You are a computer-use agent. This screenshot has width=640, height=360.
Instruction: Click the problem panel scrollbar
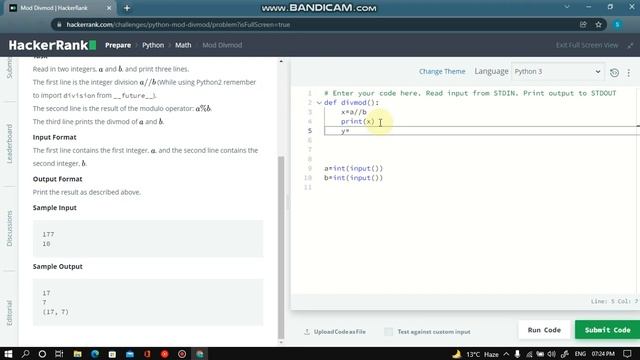click(281, 247)
